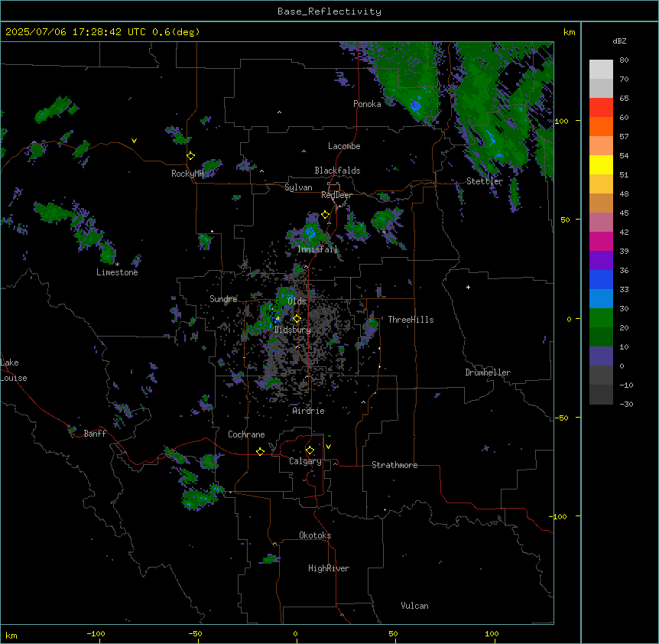
Task: Click the Calgary city label
Action: pos(305,461)
